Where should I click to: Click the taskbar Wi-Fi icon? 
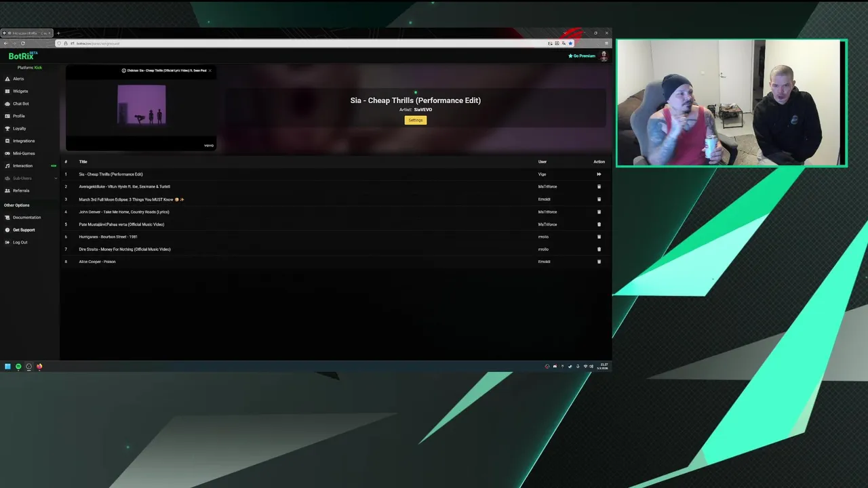coord(585,367)
